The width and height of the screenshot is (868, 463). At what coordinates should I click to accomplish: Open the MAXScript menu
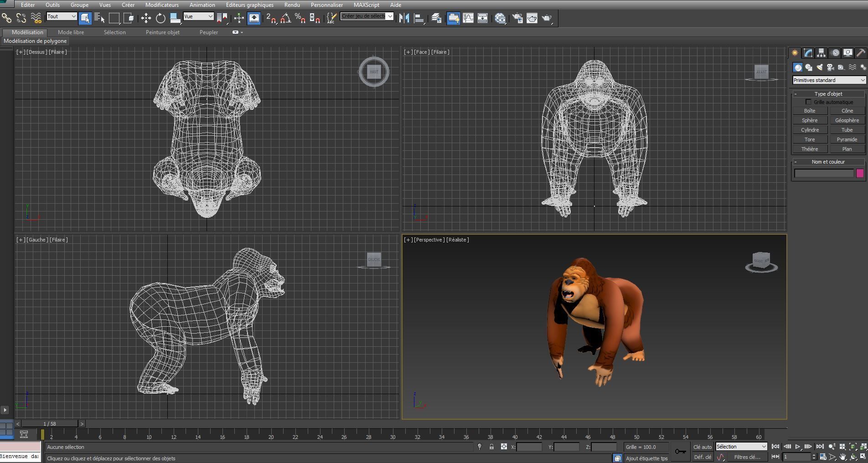pos(366,5)
